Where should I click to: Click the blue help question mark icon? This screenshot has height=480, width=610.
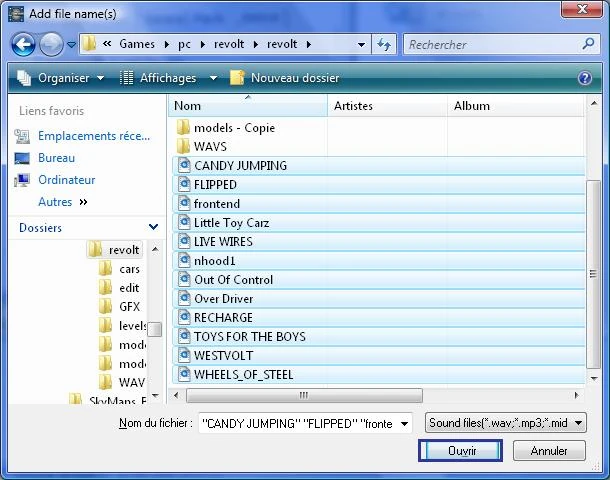pyautogui.click(x=584, y=78)
